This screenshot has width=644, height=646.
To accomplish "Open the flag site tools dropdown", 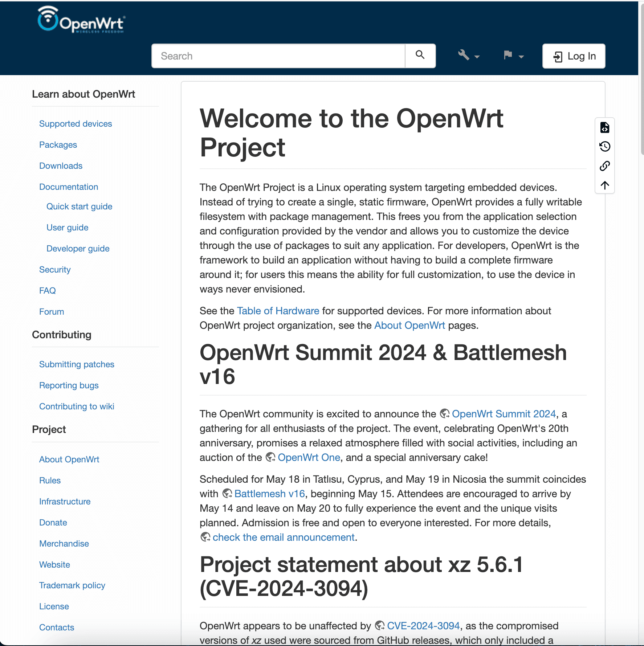I will point(514,56).
